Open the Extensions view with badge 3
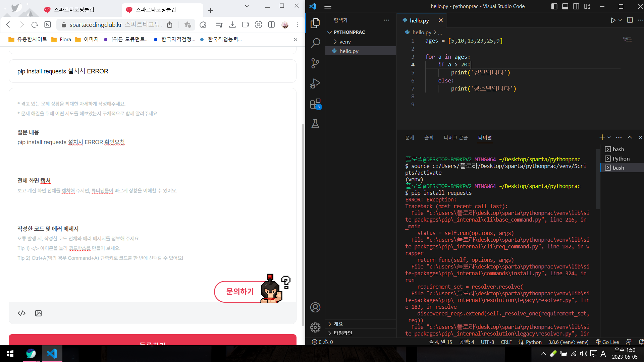Viewport: 644px width, 362px height. point(315,104)
